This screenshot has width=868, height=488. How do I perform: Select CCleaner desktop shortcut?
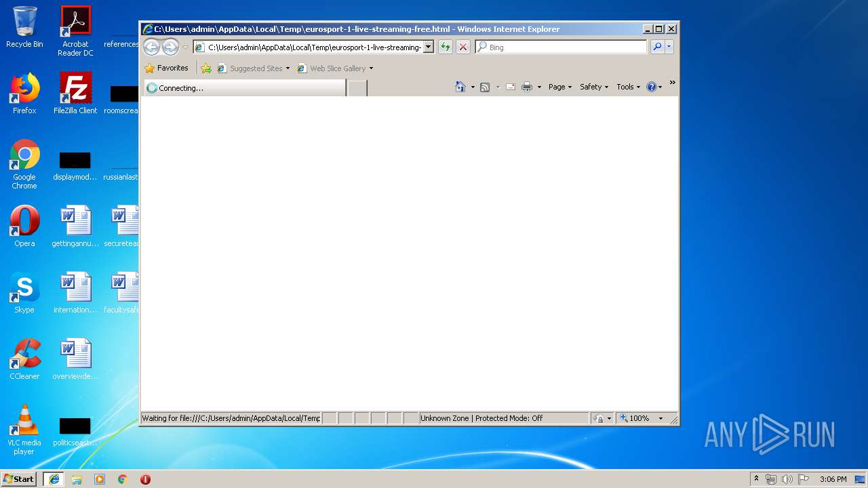(x=24, y=359)
